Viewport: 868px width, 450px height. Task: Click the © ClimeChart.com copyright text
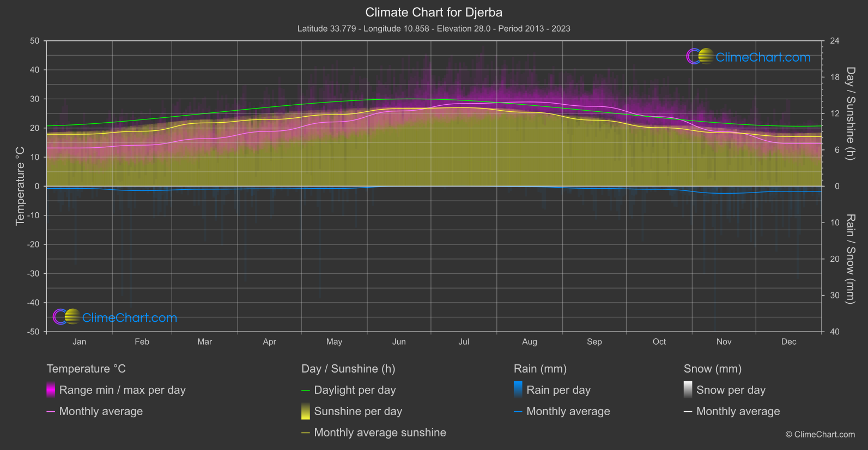[820, 434]
